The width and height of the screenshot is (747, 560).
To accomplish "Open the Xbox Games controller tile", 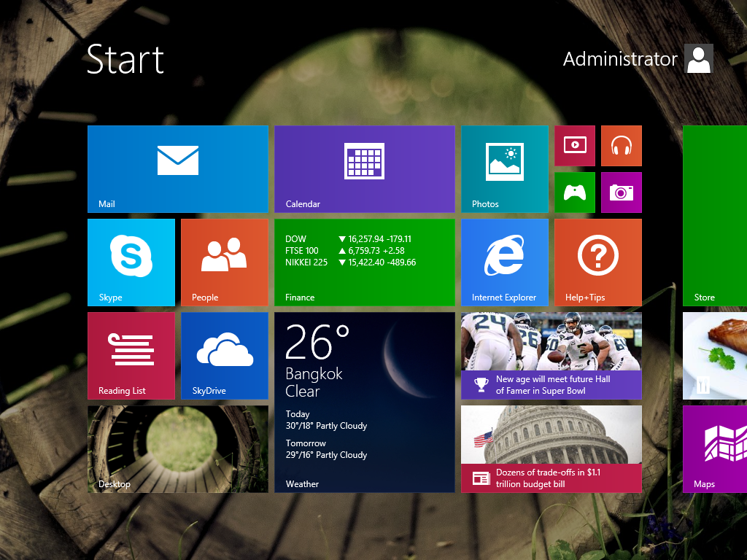I will click(575, 192).
